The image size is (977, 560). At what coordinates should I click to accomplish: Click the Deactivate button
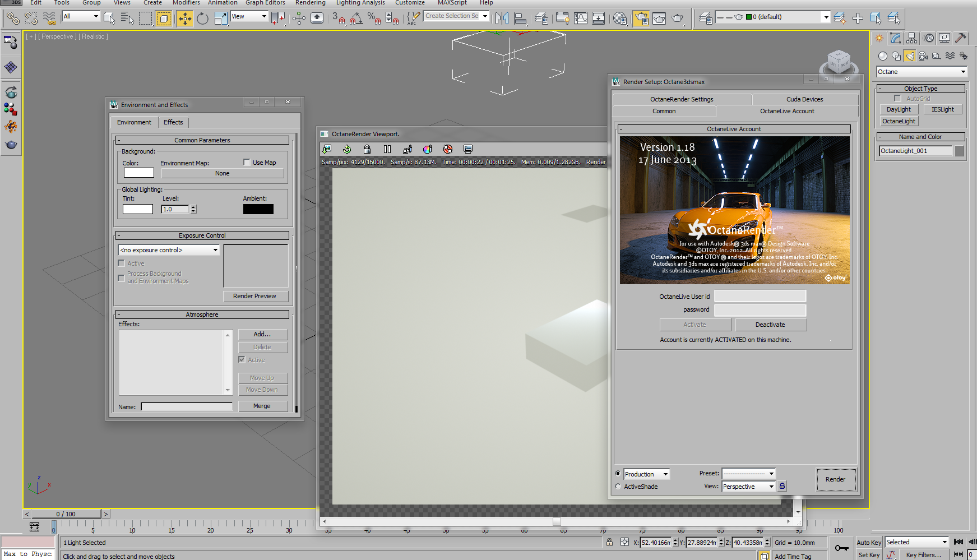pos(770,325)
